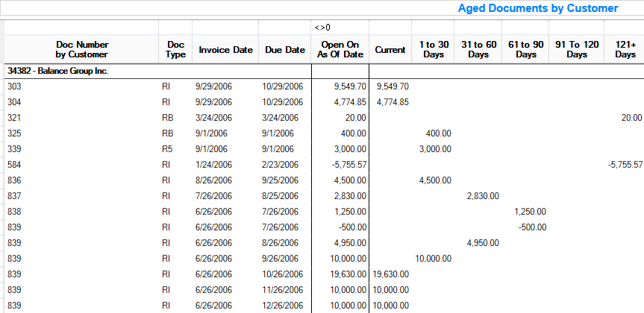The height and width of the screenshot is (313, 644).
Task: Select the 34382 - Balance Group Inc. group row
Action: tap(57, 71)
